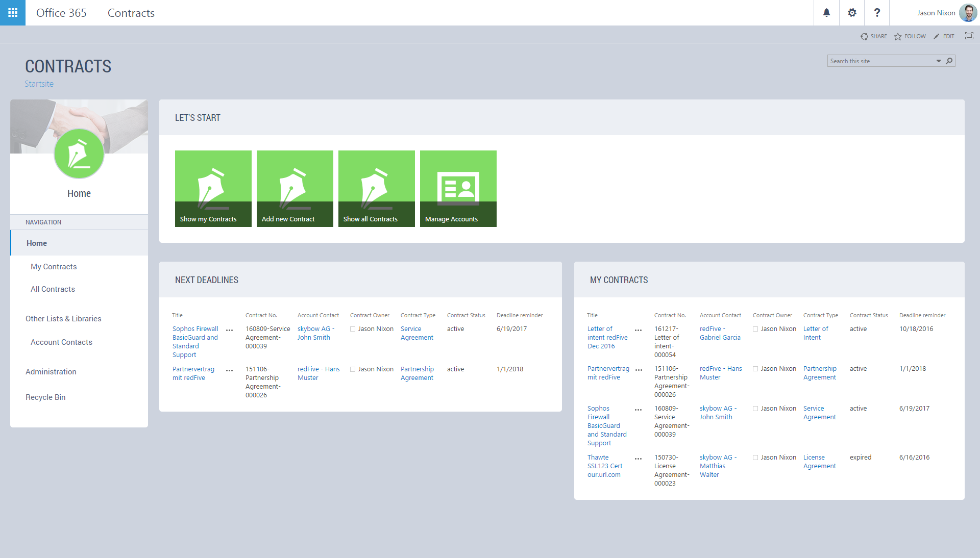Image resolution: width=980 pixels, height=558 pixels.
Task: Open Letter of intent redFive Dec 2016
Action: [607, 337]
